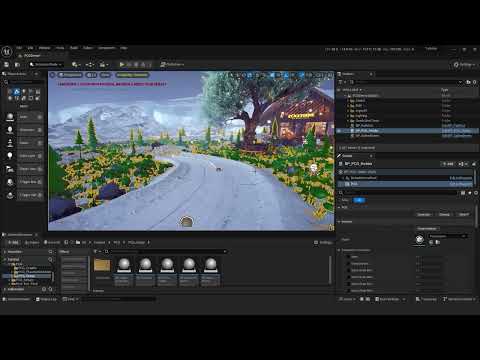
Task: Select the PCG component row in Details
Action: point(406,184)
